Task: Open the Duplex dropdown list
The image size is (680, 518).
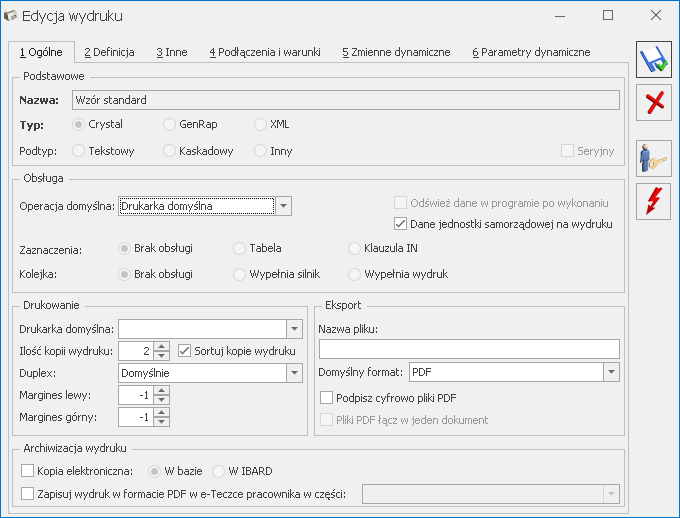Action: point(294,373)
